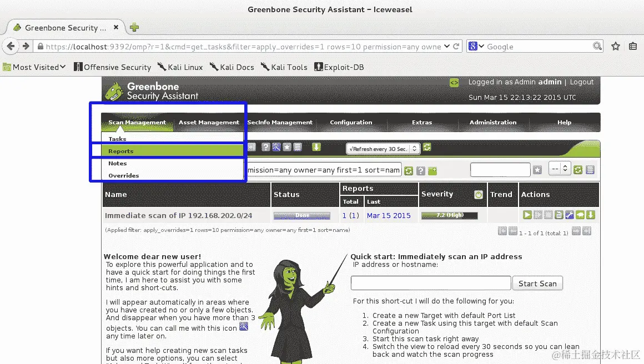The width and height of the screenshot is (644, 364).
Task: Open the address bar history dropdown arrow
Action: (x=447, y=47)
